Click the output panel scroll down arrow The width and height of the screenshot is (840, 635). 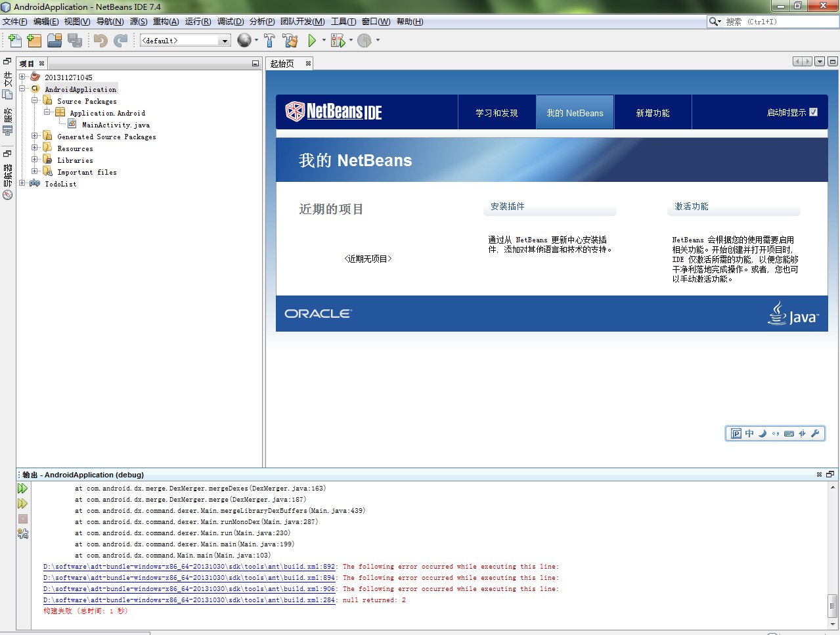pos(832,624)
